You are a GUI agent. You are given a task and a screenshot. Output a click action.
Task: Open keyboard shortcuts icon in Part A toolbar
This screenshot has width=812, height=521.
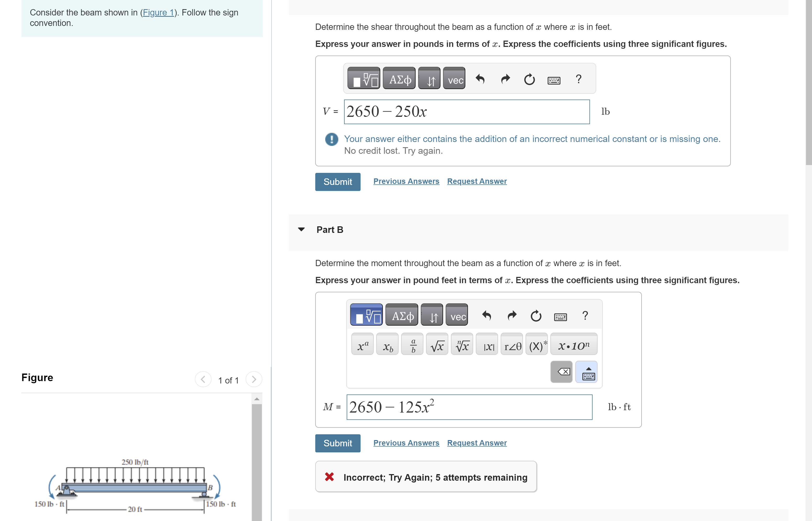click(x=554, y=80)
